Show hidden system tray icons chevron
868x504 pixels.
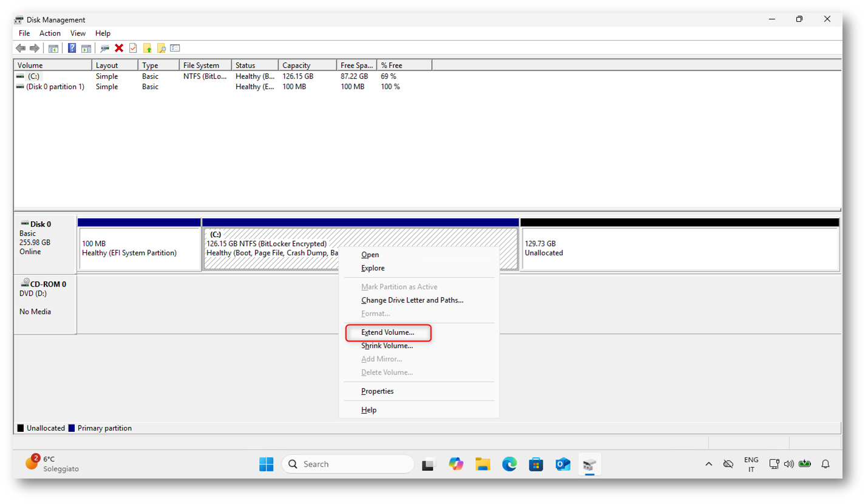pyautogui.click(x=708, y=465)
